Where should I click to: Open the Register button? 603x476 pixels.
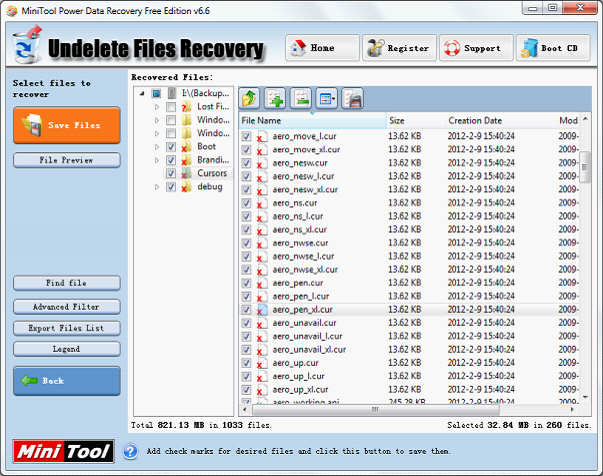click(x=399, y=48)
